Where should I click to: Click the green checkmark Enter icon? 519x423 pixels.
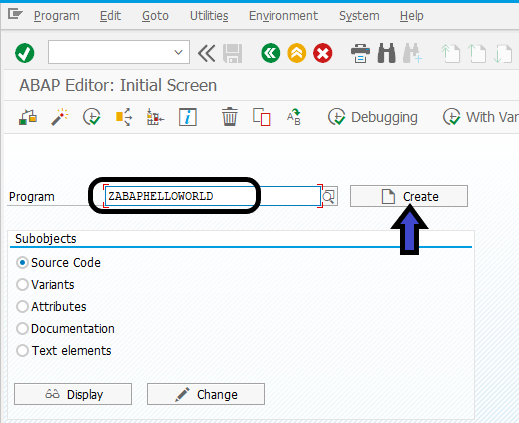pos(25,53)
